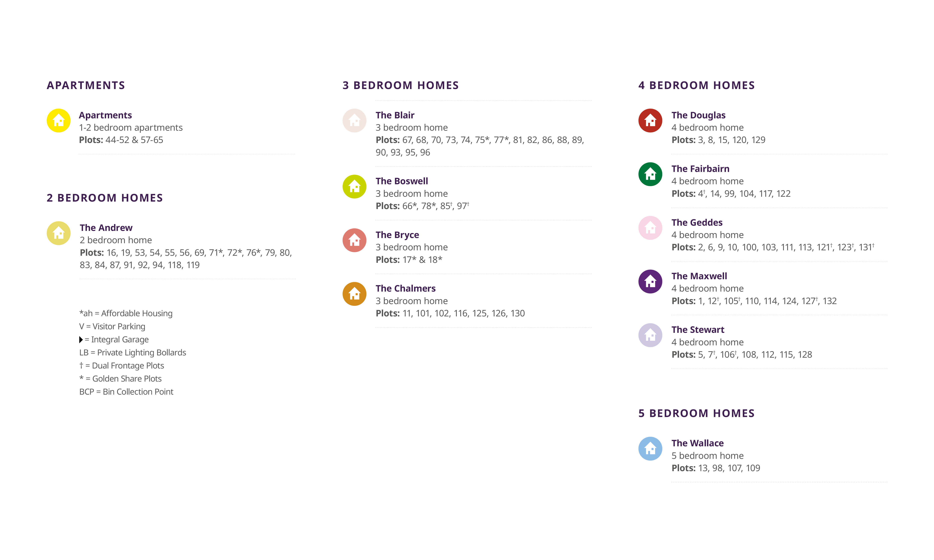This screenshot has height=560, width=934.
Task: Select The Douglas red house icon
Action: [x=650, y=121]
